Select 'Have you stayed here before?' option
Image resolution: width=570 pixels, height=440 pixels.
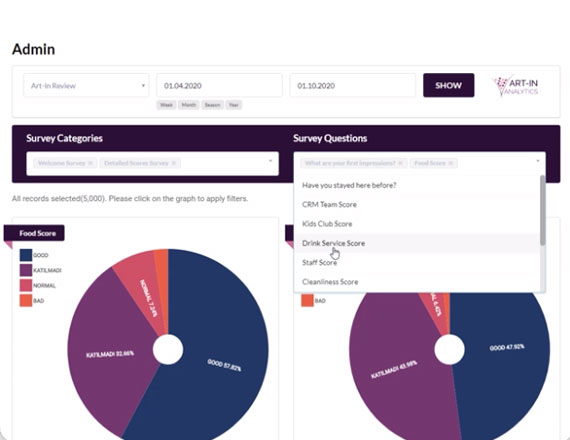tap(417, 185)
